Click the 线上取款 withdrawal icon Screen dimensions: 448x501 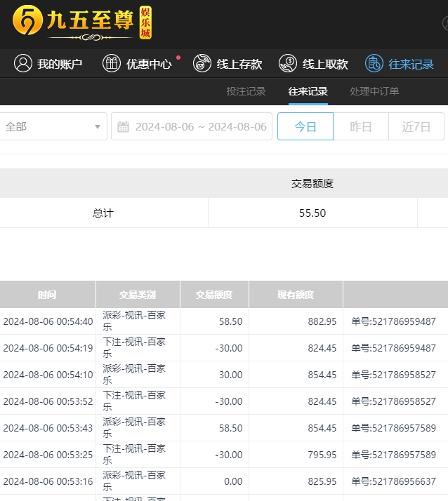[288, 64]
